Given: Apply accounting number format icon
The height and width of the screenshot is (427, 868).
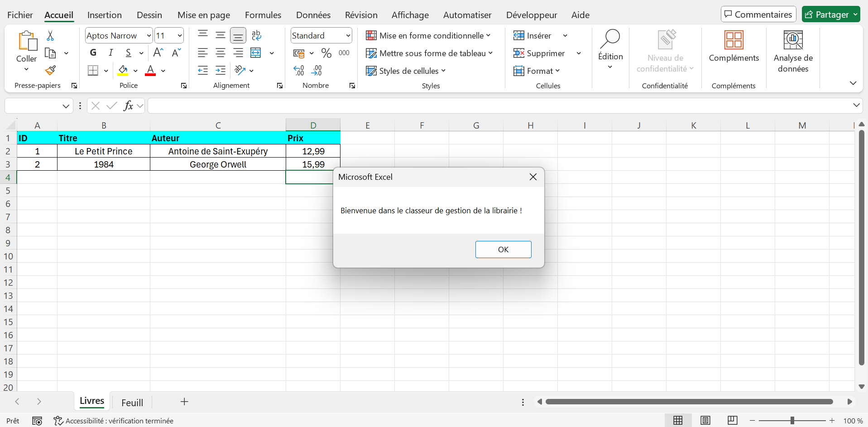Looking at the screenshot, I should 299,53.
